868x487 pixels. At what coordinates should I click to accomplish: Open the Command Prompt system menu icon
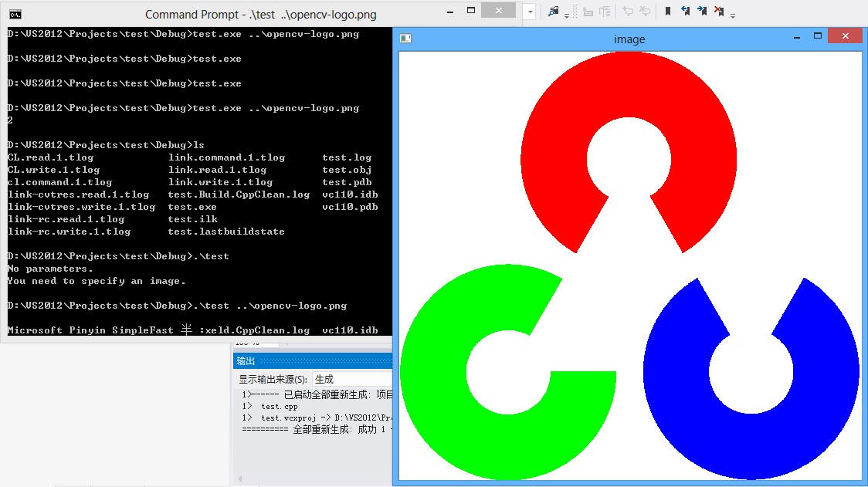tap(15, 15)
